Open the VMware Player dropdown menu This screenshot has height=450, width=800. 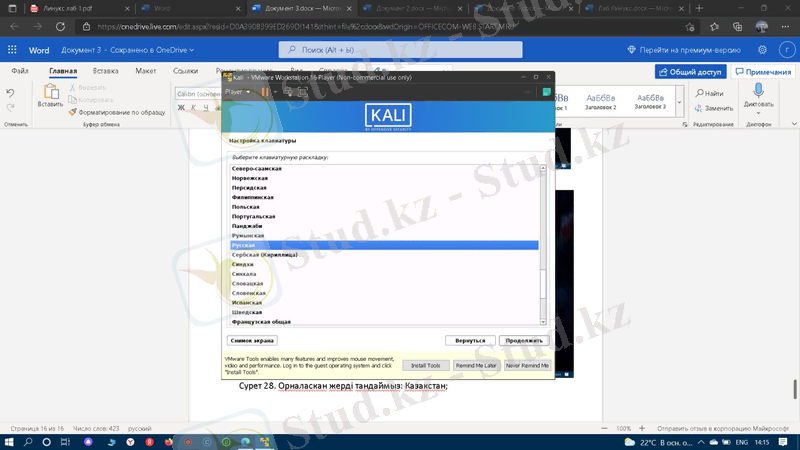tap(238, 92)
